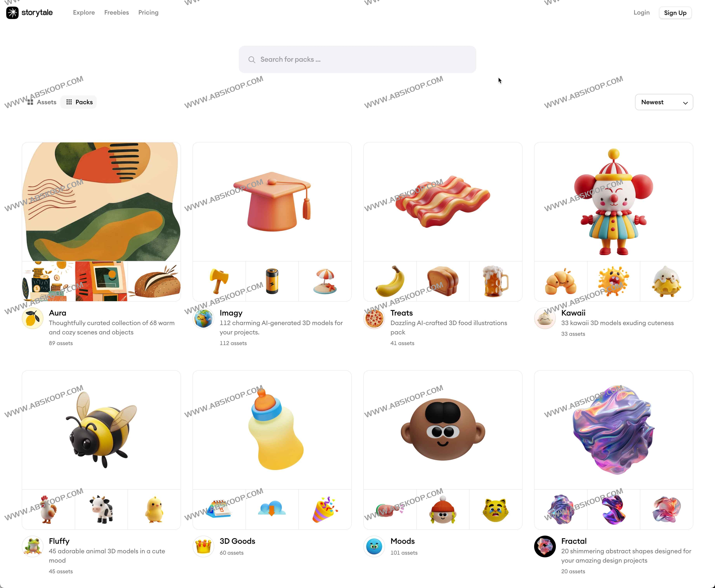715x588 pixels.
Task: Open the Aura pack lemon avatar
Action: tap(33, 318)
